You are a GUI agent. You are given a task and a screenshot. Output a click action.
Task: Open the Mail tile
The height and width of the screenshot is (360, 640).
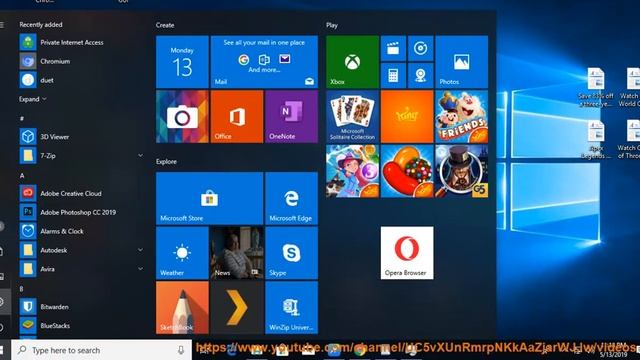coord(264,62)
